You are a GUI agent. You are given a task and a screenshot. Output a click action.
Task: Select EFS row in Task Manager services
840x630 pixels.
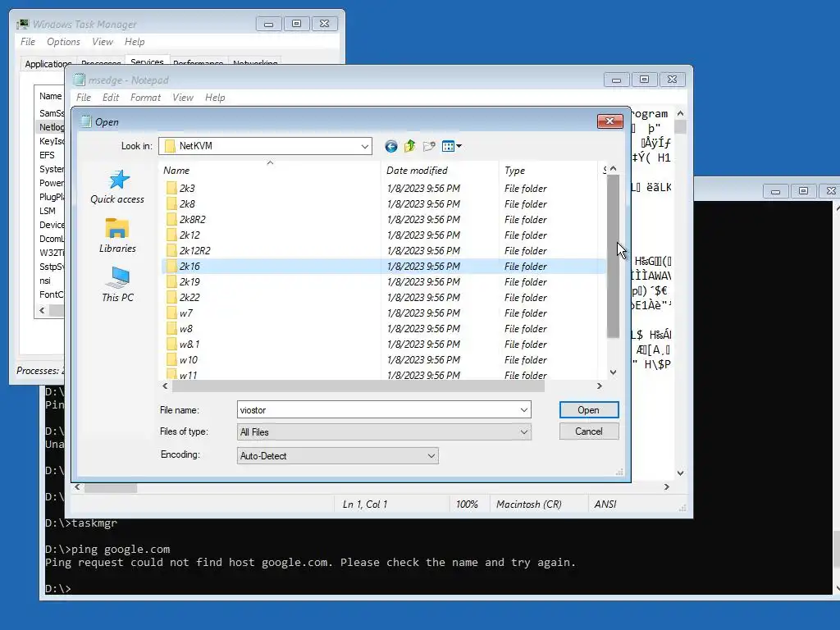click(x=51, y=155)
